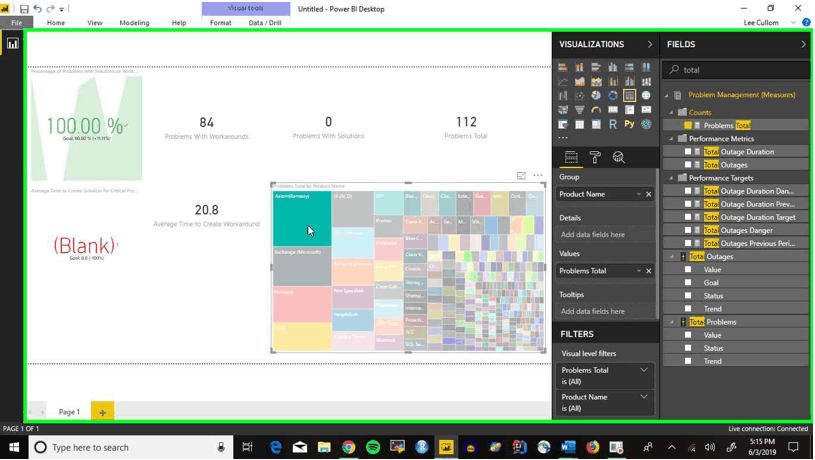Open the Format paint roller pane
815x460 pixels.
pos(595,157)
